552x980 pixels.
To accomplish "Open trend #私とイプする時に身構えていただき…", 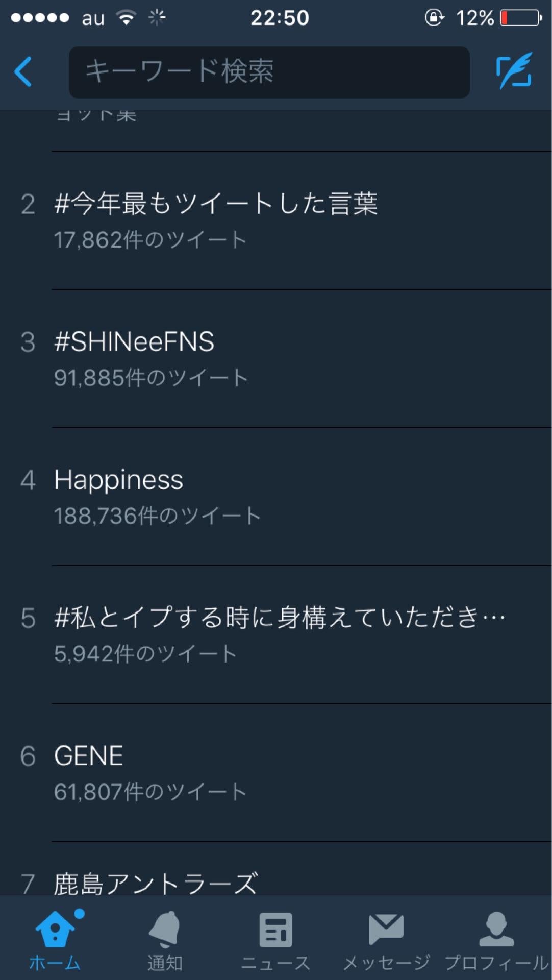I will coord(280,618).
